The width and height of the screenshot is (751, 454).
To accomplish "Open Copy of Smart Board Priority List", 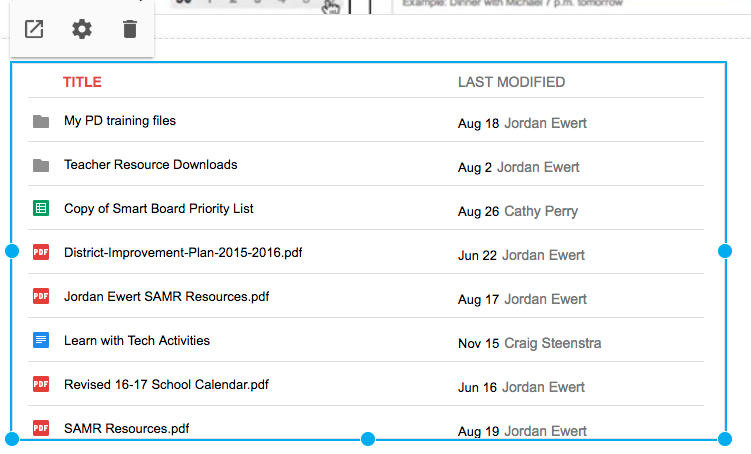I will [159, 209].
